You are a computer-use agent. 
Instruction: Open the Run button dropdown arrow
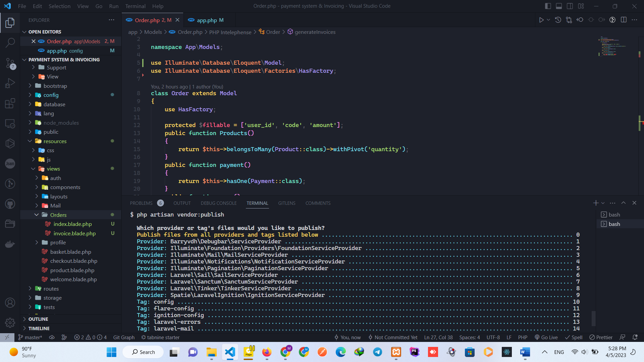point(548,20)
